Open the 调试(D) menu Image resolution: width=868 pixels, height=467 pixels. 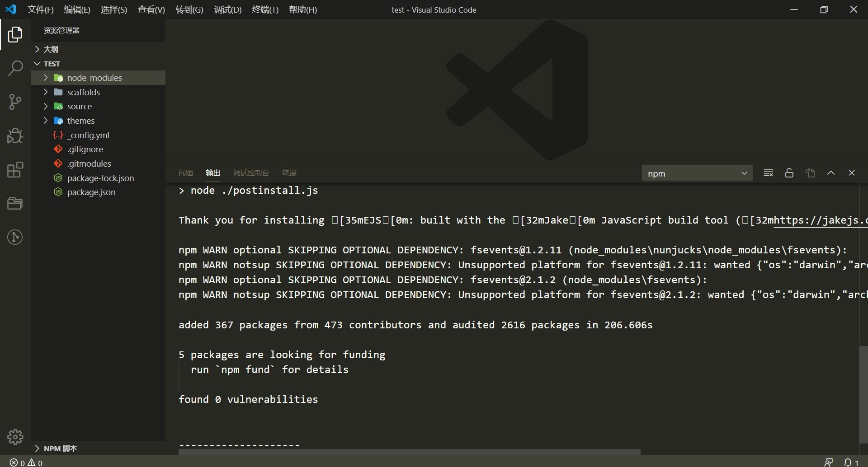(227, 9)
